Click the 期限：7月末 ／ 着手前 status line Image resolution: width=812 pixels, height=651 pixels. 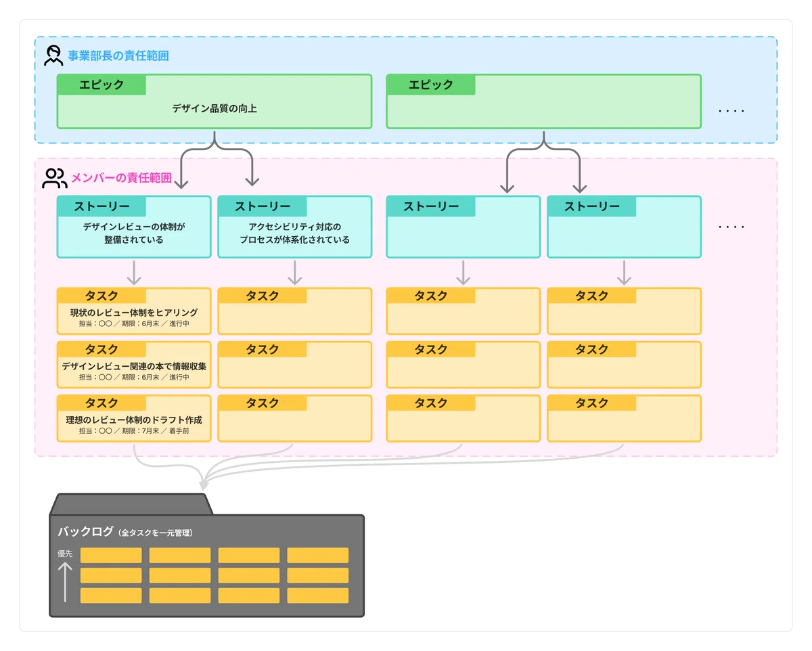tap(156, 430)
